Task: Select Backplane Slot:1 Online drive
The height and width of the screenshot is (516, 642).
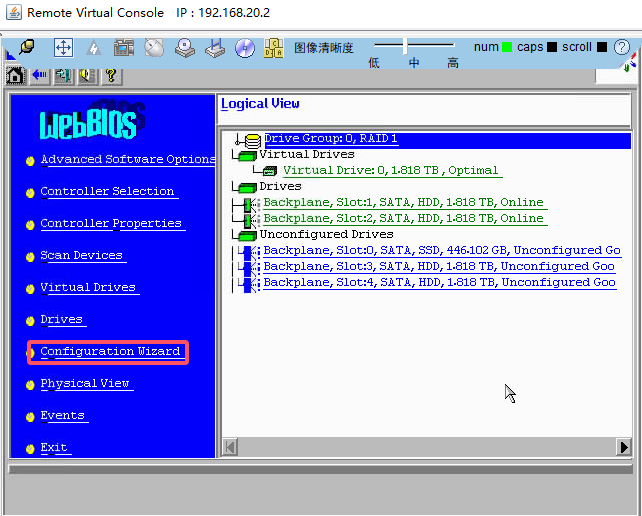Action: pyautogui.click(x=405, y=202)
